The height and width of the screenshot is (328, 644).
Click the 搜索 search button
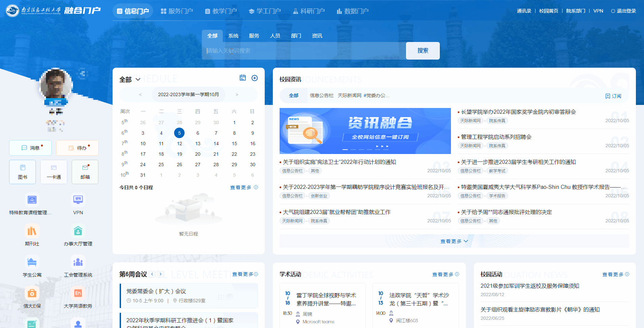click(423, 51)
